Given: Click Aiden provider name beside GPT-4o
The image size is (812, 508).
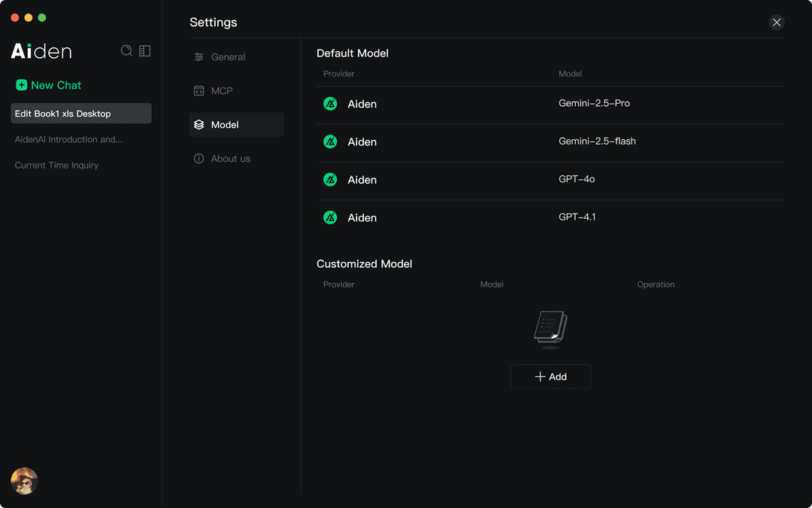Looking at the screenshot, I should 362,180.
